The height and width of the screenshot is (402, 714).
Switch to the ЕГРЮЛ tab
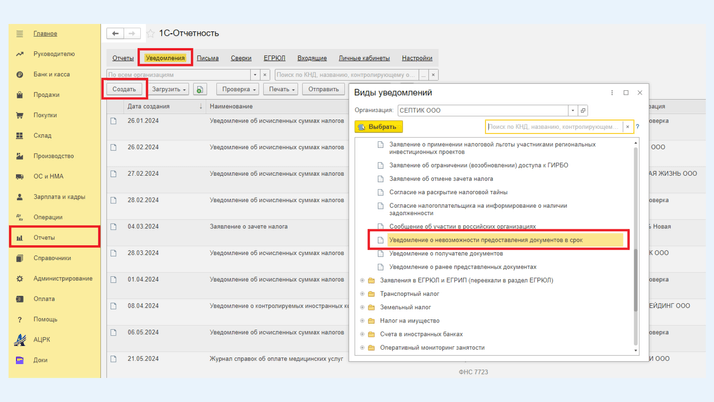pos(274,58)
